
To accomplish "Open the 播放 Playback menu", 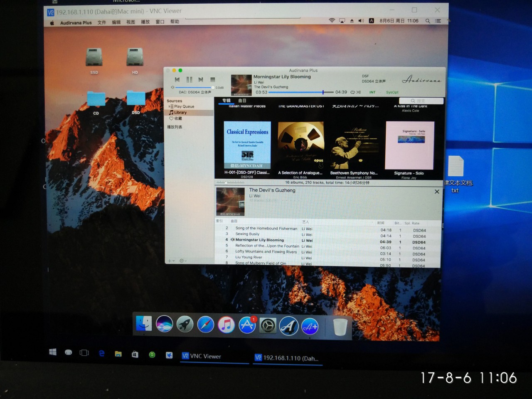I will tap(145, 22).
